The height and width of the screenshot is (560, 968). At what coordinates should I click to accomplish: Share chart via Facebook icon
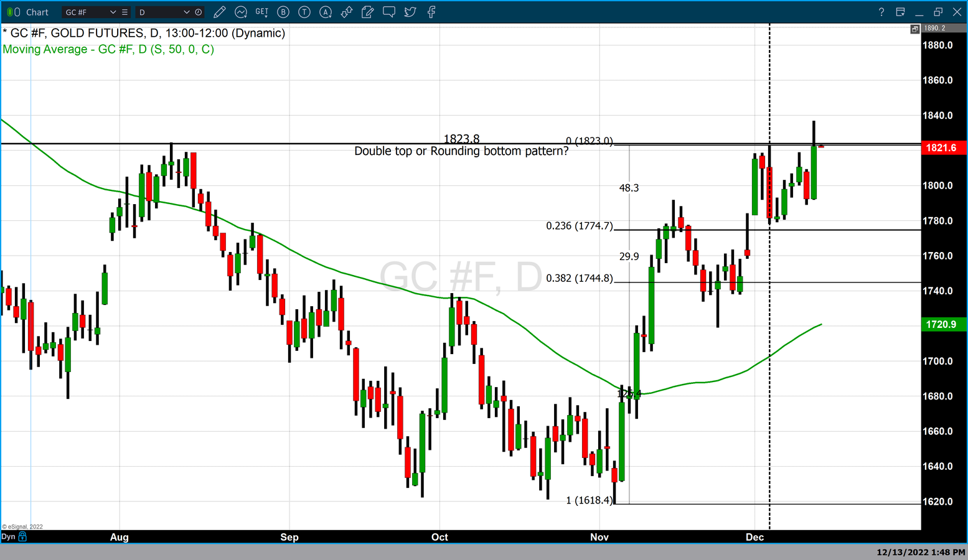(x=431, y=12)
